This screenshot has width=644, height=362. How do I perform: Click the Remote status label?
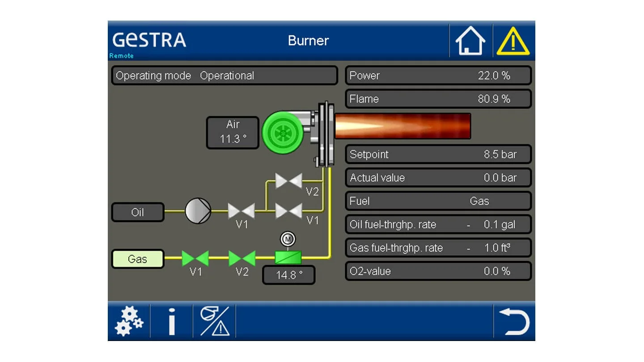point(122,56)
